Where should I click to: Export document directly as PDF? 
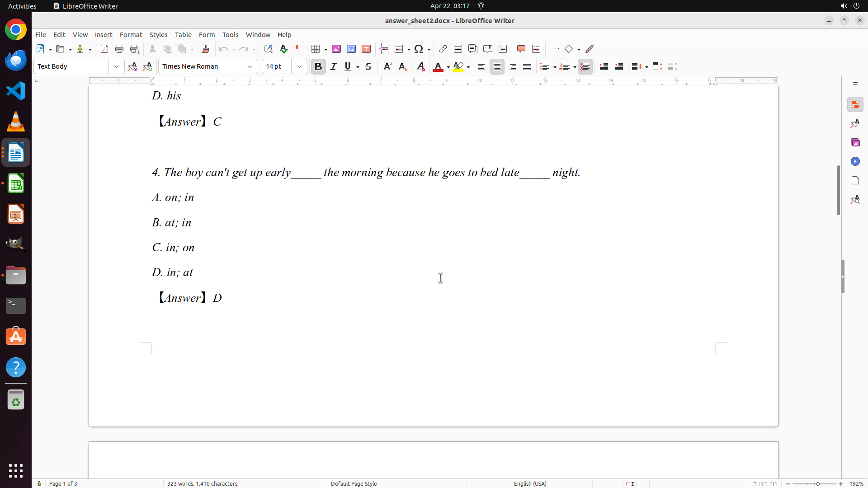point(104,49)
